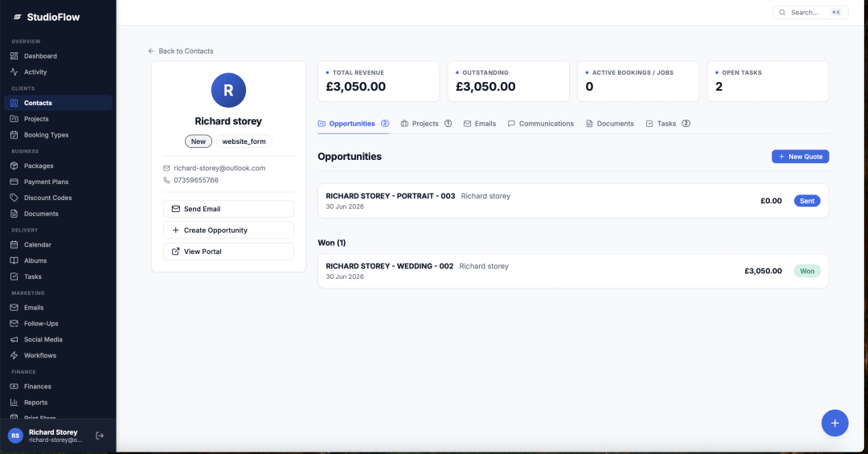Click the floating plus button
Viewport: 868px width, 454px height.
coord(835,423)
